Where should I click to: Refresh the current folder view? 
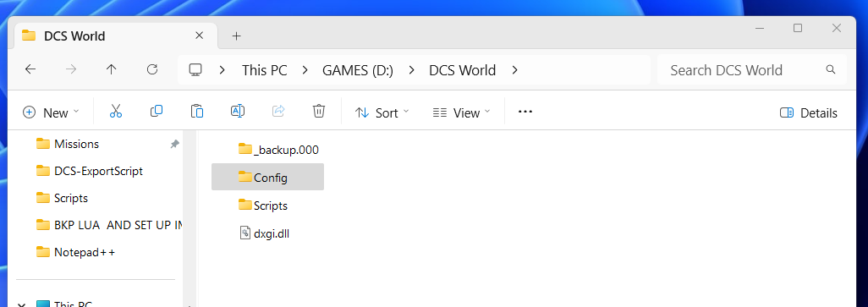coord(152,69)
